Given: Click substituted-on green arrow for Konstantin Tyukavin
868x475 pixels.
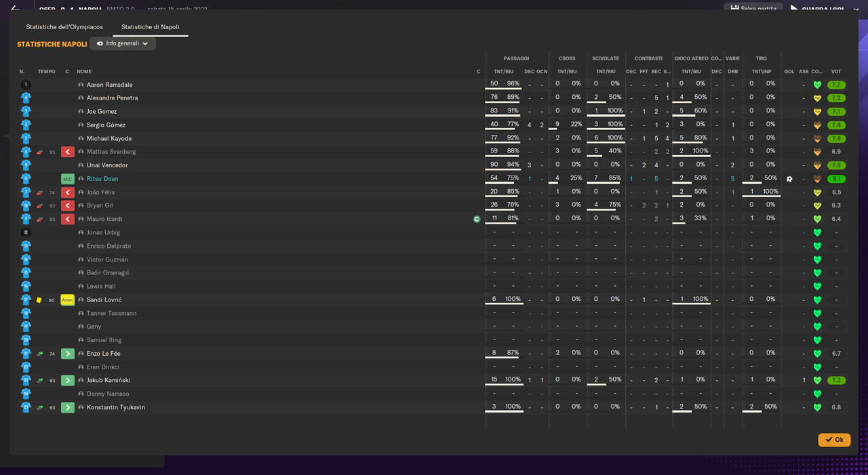Looking at the screenshot, I should click(x=67, y=407).
